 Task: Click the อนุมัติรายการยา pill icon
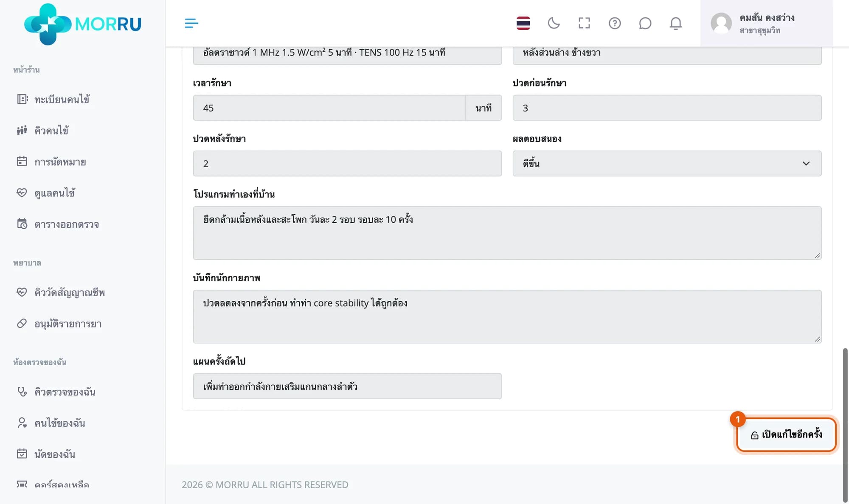[22, 323]
